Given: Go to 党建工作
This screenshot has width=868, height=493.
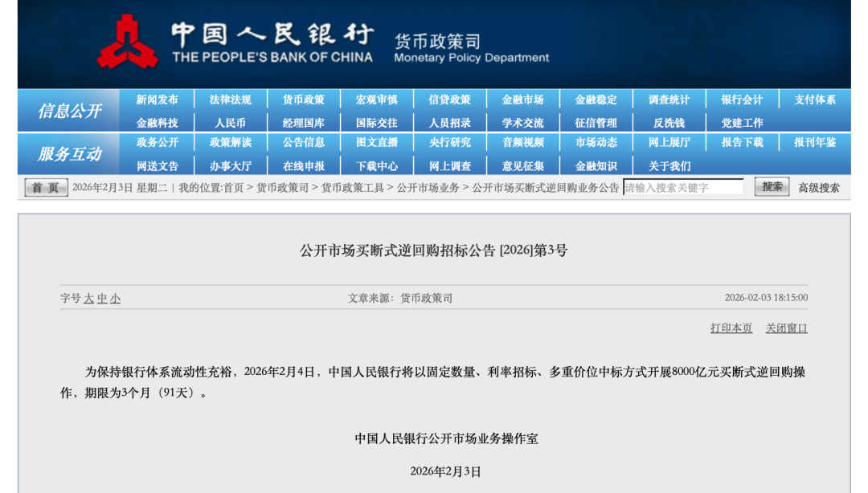Looking at the screenshot, I should tap(742, 123).
